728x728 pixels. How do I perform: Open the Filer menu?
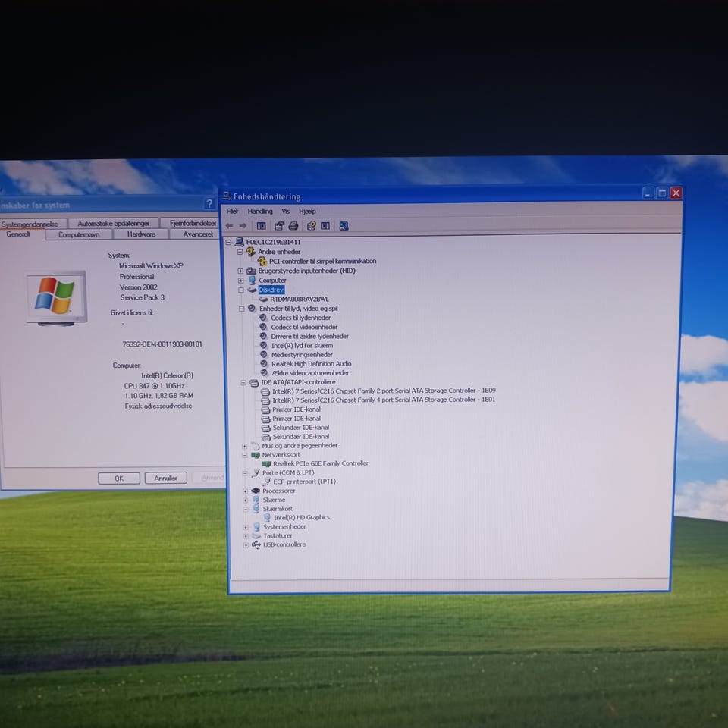click(232, 212)
